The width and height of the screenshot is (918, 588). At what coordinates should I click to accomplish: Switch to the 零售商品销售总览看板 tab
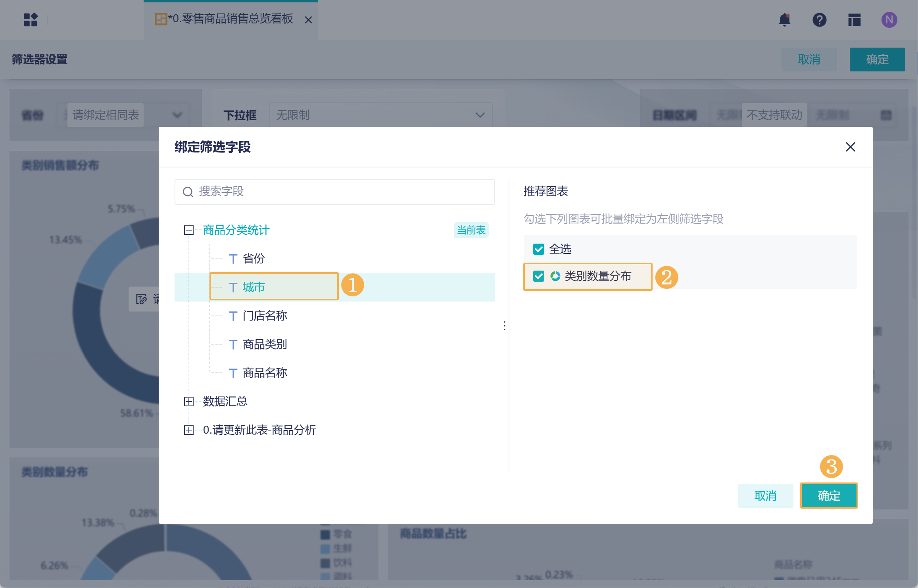click(x=230, y=19)
